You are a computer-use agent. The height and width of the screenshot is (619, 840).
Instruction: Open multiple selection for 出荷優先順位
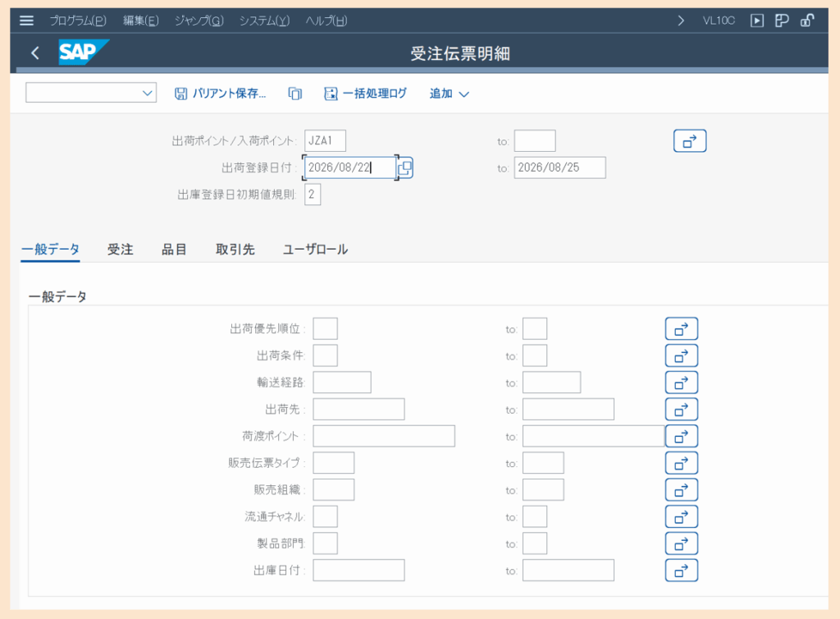682,328
